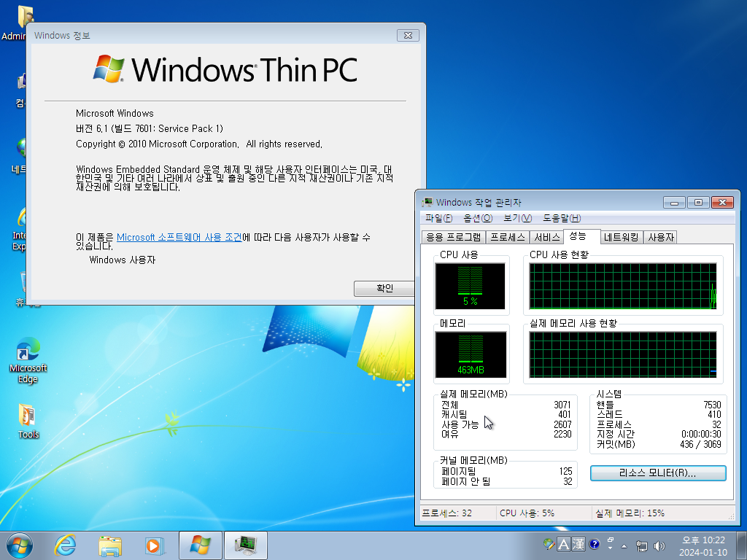This screenshot has width=747, height=560.
Task: Open the IME help question mark
Action: pos(594,544)
